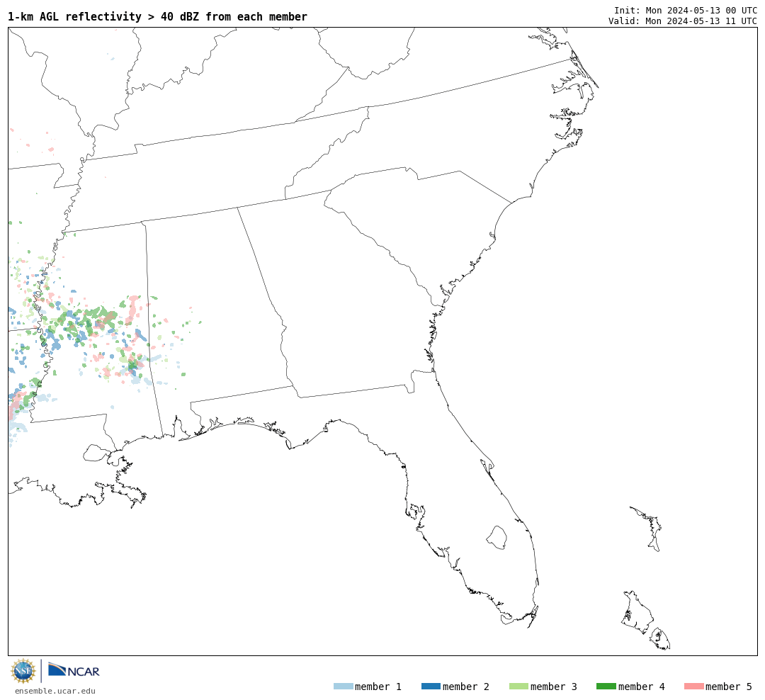Click the member 4 dark green swatch

point(606,686)
